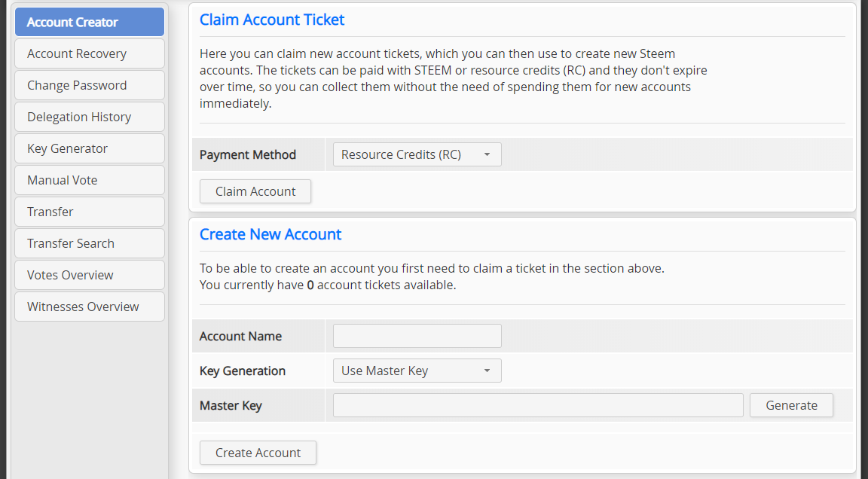Click the Payment Method label text
This screenshot has height=479, width=868.
point(247,154)
